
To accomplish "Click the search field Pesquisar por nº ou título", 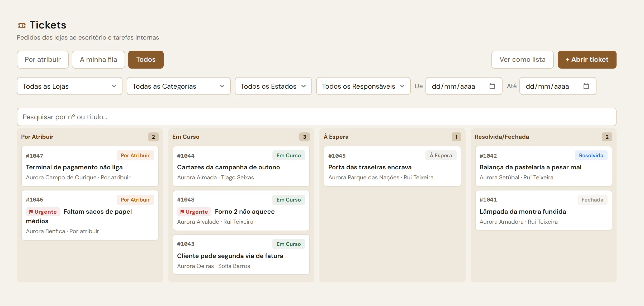I will pos(316,117).
